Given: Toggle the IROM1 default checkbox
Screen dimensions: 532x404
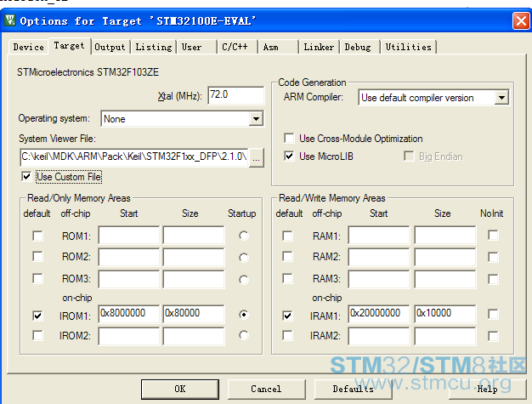Looking at the screenshot, I should (37, 316).
